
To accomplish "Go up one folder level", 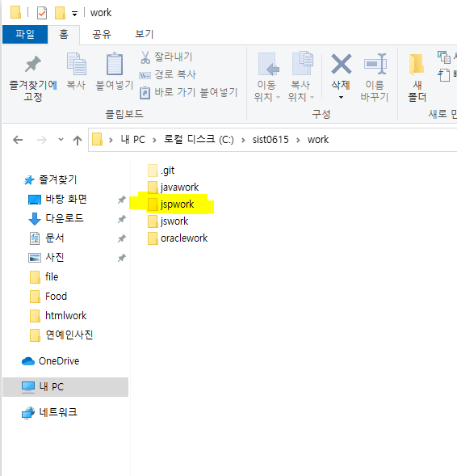I will pos(78,140).
